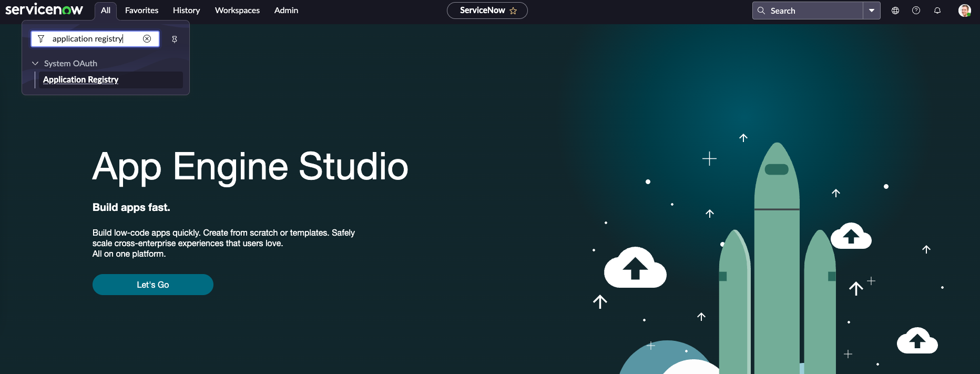Click the navigator filter input field
The image size is (980, 374).
(x=95, y=39)
